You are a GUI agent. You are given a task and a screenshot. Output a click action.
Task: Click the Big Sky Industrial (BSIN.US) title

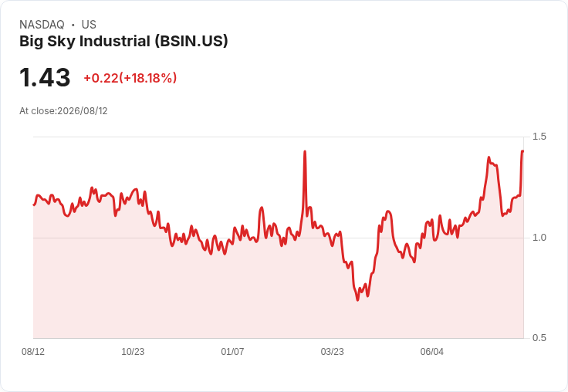123,41
